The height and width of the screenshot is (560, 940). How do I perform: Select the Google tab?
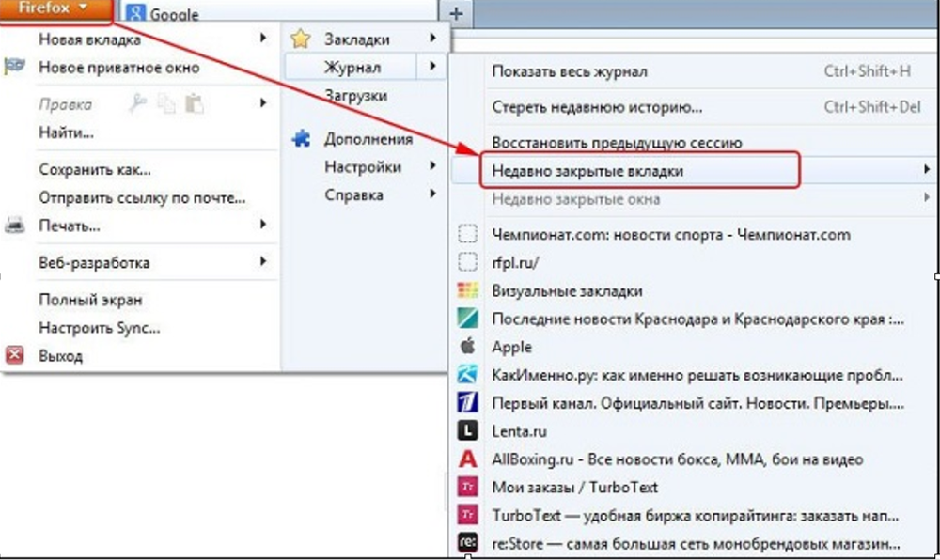click(278, 13)
